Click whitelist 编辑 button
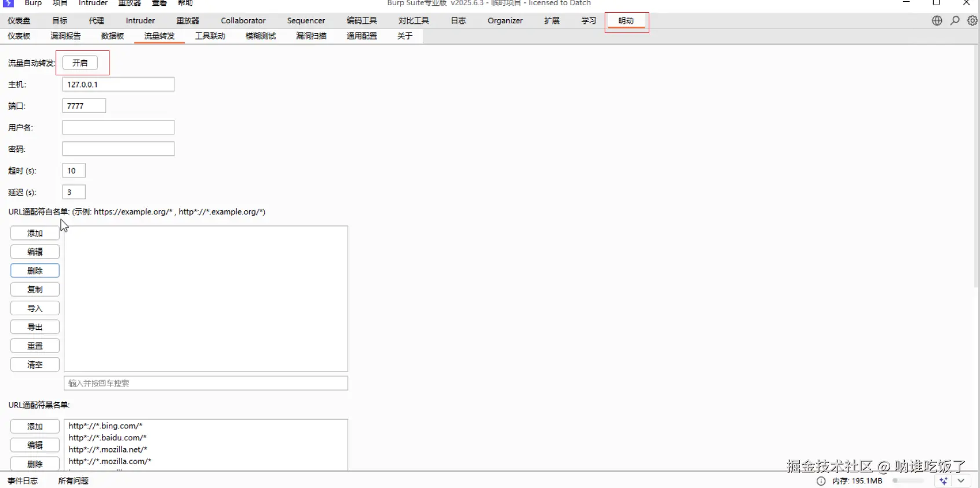 [35, 252]
